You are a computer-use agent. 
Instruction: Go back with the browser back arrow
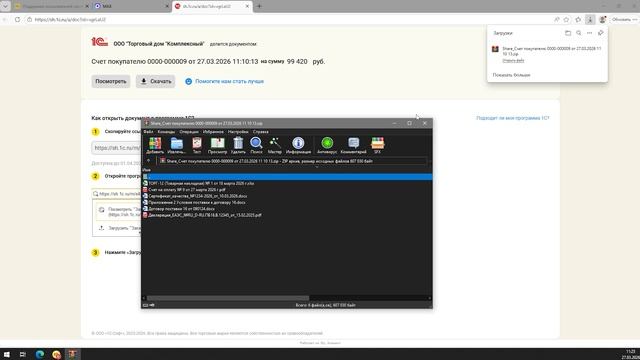(5, 20)
